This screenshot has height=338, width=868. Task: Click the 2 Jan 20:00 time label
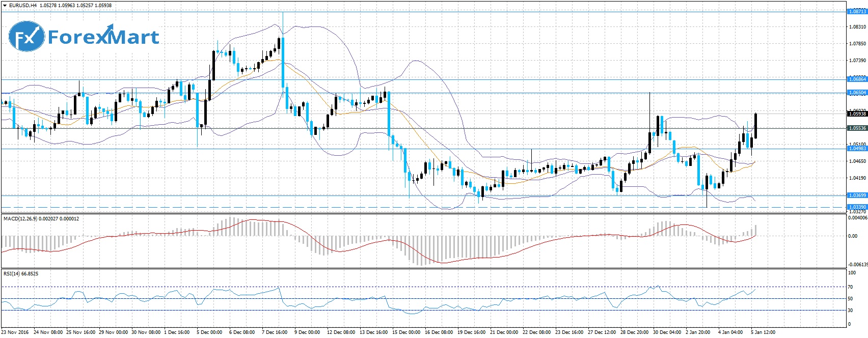698,332
